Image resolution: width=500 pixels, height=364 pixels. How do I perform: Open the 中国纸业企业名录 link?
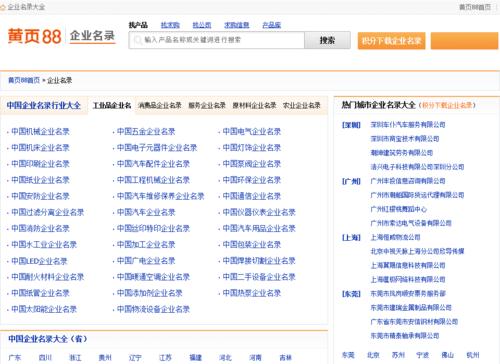click(x=40, y=180)
